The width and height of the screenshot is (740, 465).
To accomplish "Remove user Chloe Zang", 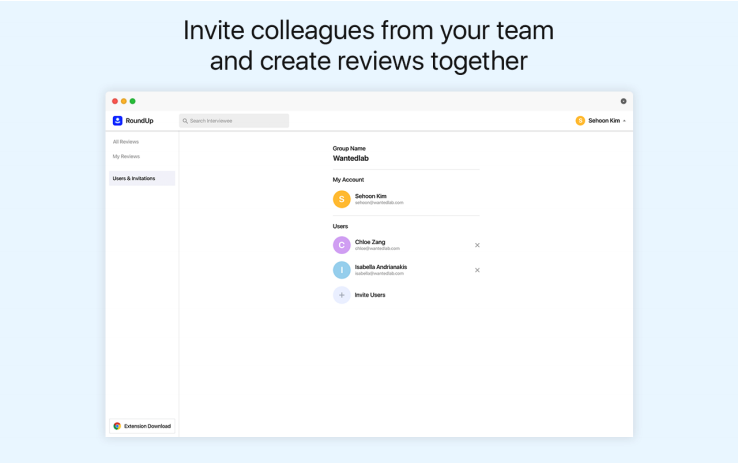I will coord(477,245).
